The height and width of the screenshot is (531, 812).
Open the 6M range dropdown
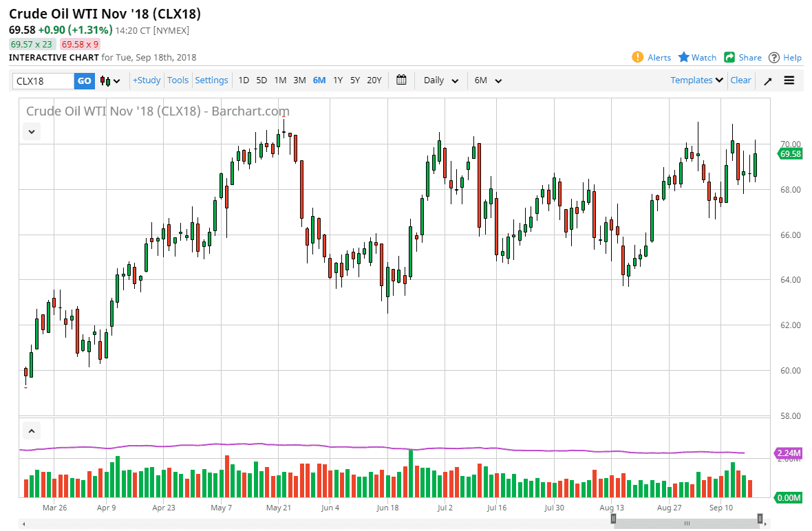point(487,80)
